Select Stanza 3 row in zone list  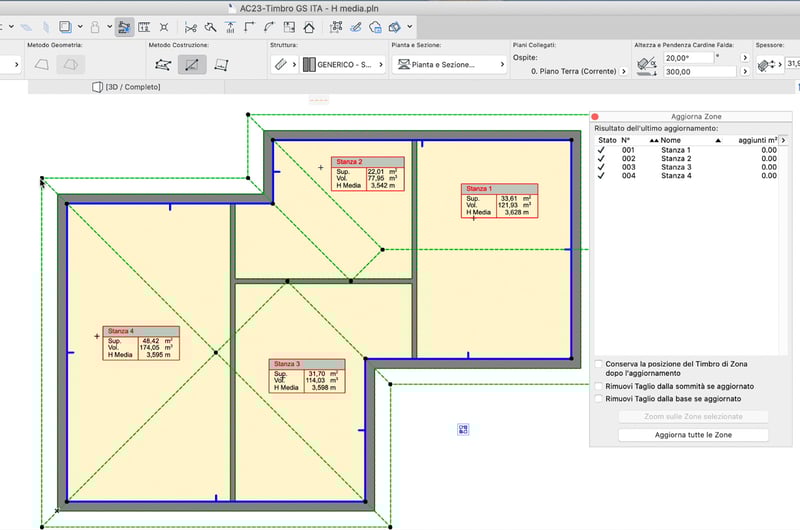tap(676, 167)
